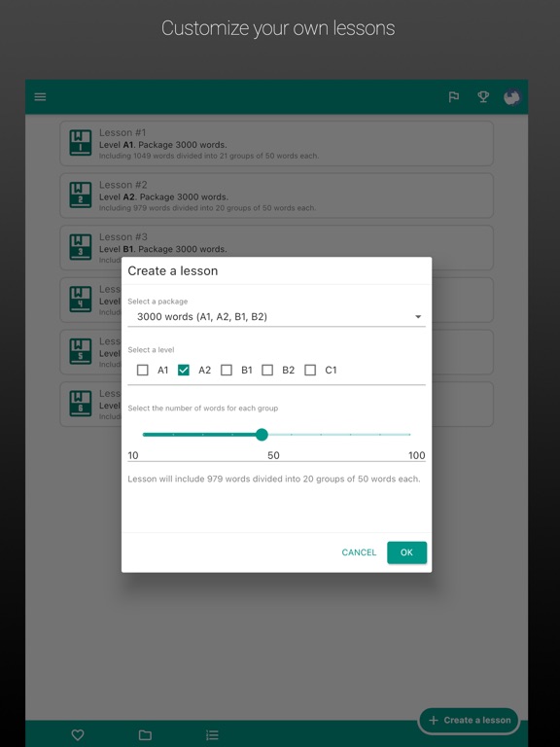560x747 pixels.
Task: Open folder icon in bottom bar
Action: pyautogui.click(x=145, y=734)
